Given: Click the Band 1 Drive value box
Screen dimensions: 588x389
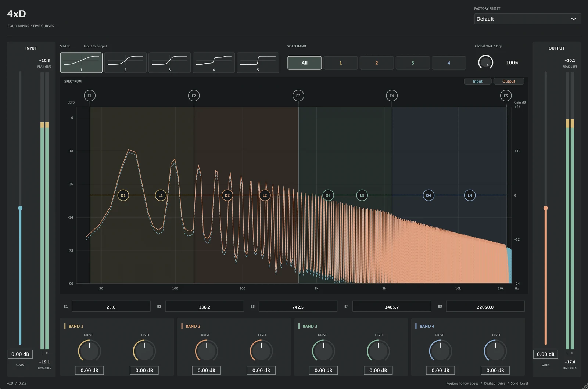Looking at the screenshot, I should 89,370.
